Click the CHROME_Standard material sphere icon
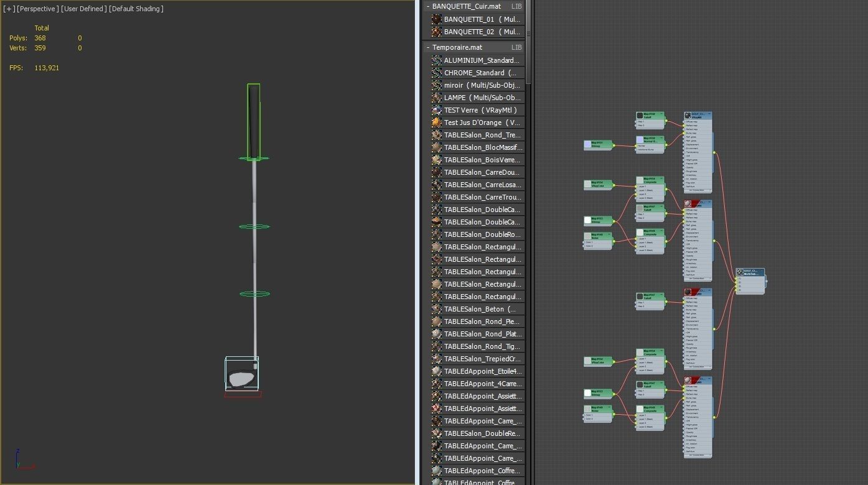The height and width of the screenshot is (485, 868). pos(437,73)
